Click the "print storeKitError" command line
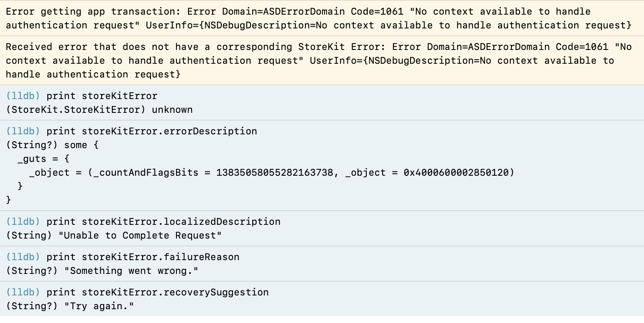The width and height of the screenshot is (644, 323). [x=102, y=96]
